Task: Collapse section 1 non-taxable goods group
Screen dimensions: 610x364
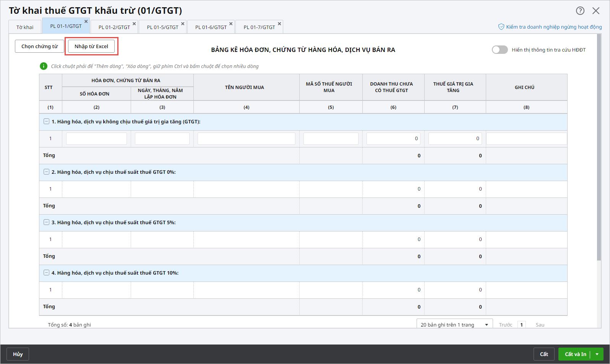Action: click(x=46, y=121)
